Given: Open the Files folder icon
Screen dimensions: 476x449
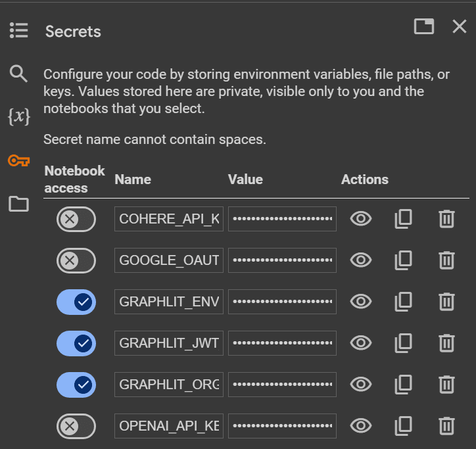Looking at the screenshot, I should (x=18, y=204).
